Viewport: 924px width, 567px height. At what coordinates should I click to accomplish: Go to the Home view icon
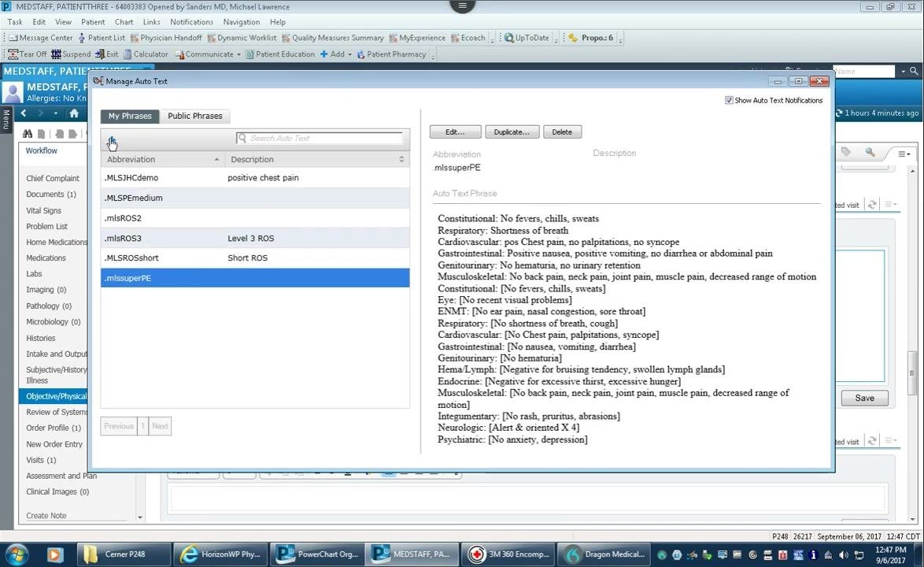(x=74, y=113)
